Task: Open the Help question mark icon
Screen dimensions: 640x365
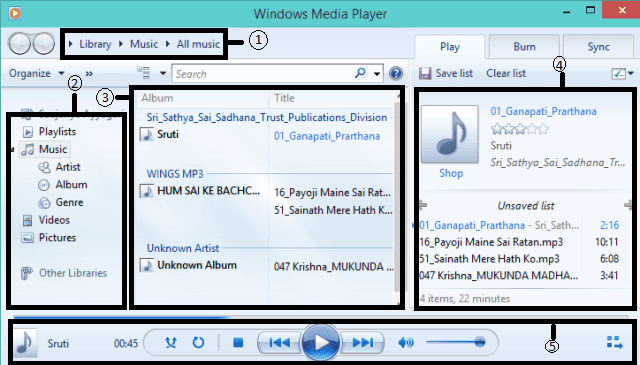Action: coord(396,73)
